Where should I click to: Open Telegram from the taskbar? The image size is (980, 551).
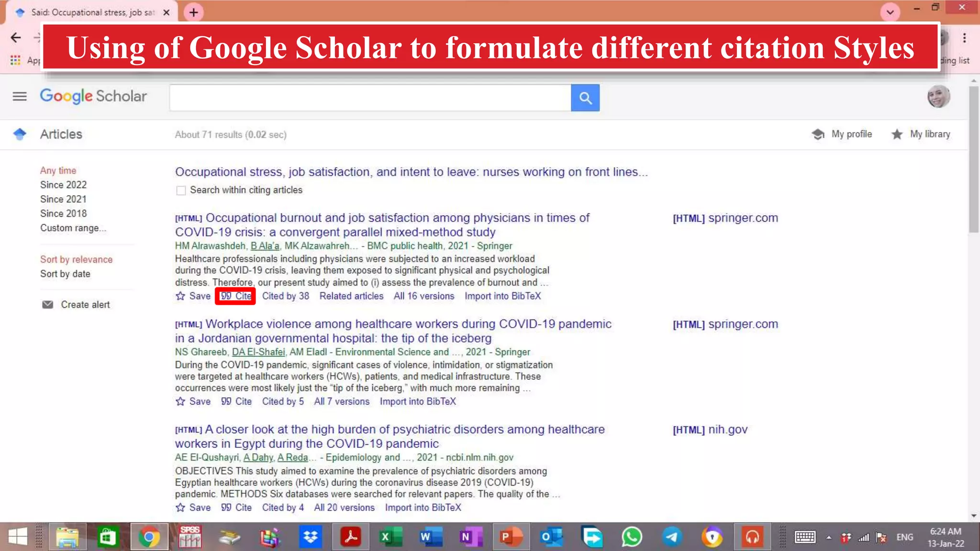point(672,537)
